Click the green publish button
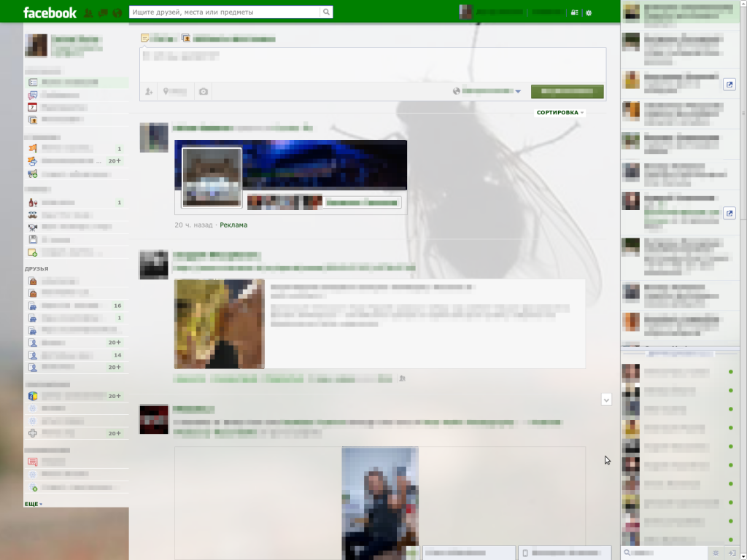 (x=567, y=91)
